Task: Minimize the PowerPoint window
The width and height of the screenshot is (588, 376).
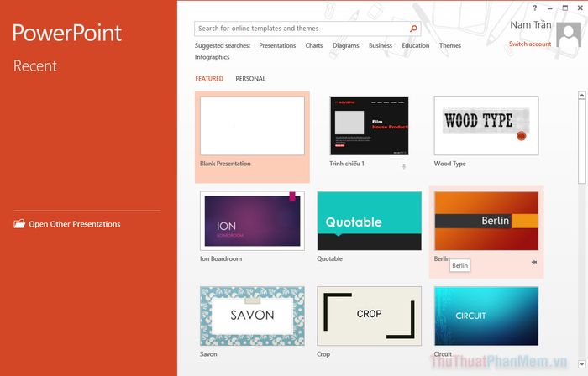Action: pyautogui.click(x=549, y=8)
